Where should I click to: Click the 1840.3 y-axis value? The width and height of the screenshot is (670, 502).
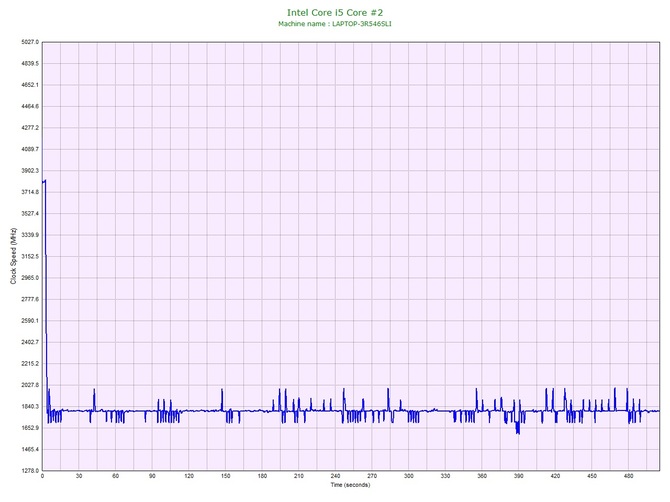30,406
